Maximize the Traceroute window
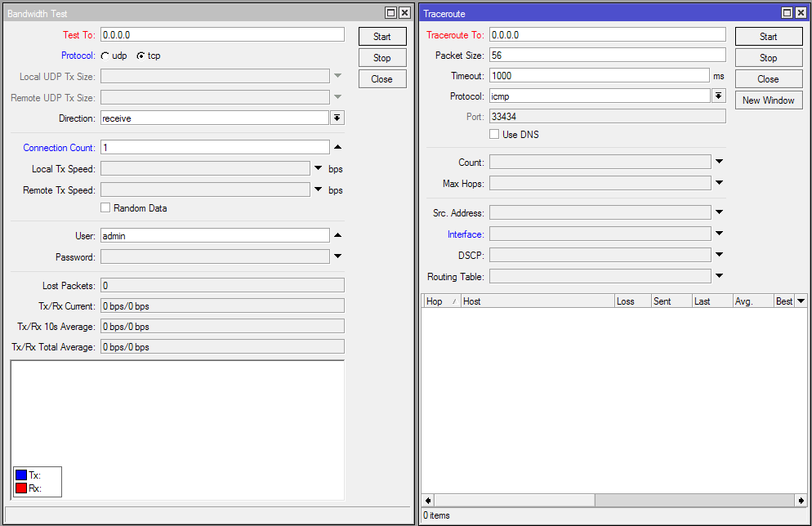The height and width of the screenshot is (526, 812). 787,13
